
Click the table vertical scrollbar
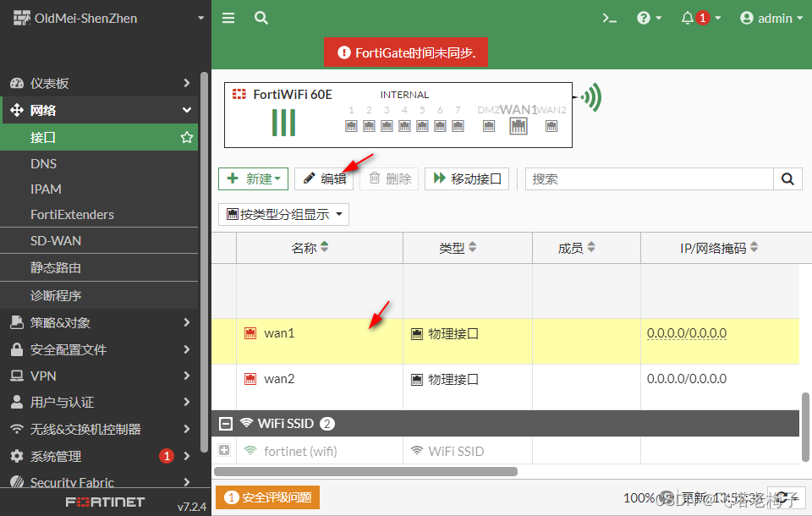tap(805, 427)
